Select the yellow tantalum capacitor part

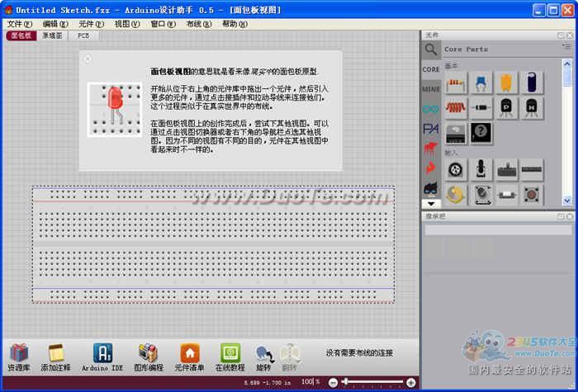(x=506, y=83)
